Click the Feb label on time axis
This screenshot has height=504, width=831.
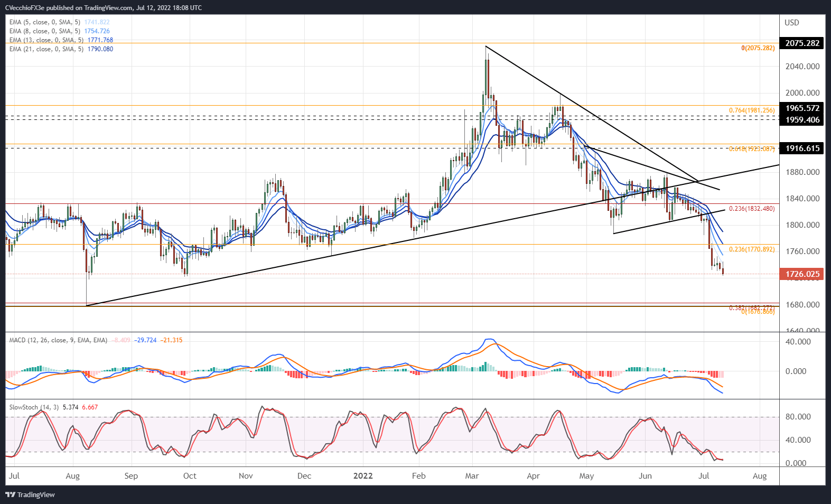click(x=419, y=476)
